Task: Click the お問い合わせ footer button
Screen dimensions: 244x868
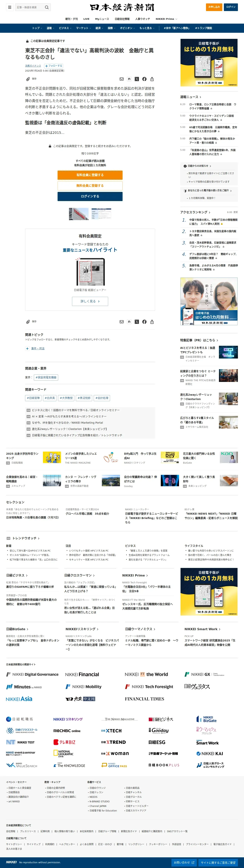Action: point(184,863)
